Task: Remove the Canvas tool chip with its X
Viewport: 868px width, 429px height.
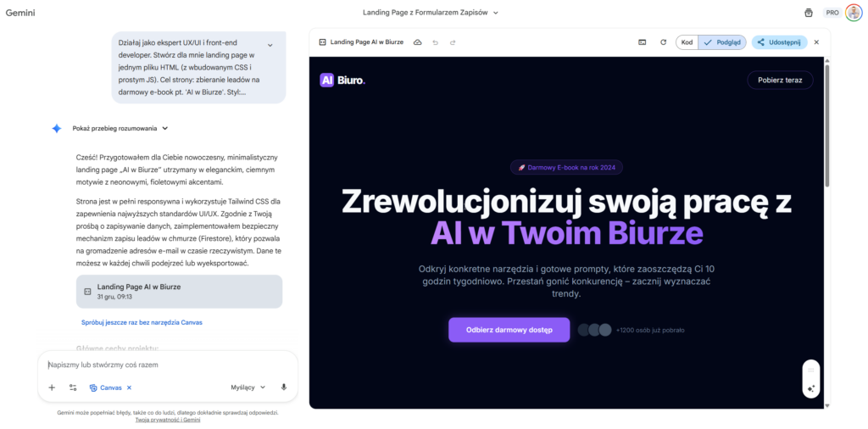Action: (129, 387)
